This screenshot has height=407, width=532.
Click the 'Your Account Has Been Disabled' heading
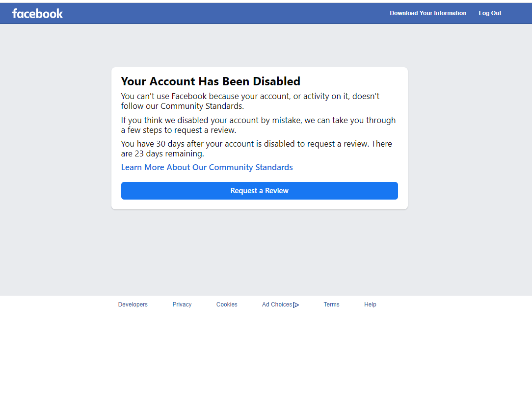tap(211, 81)
